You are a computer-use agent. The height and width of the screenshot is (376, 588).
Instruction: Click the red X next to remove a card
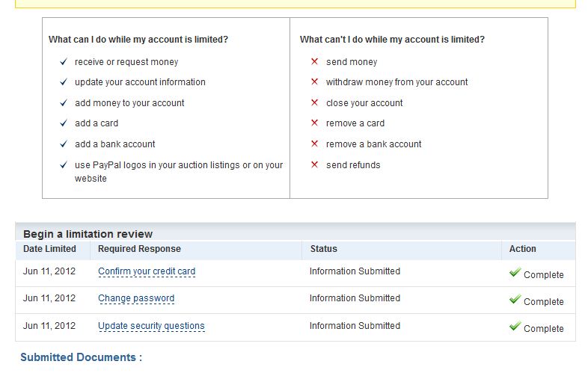pyautogui.click(x=315, y=123)
